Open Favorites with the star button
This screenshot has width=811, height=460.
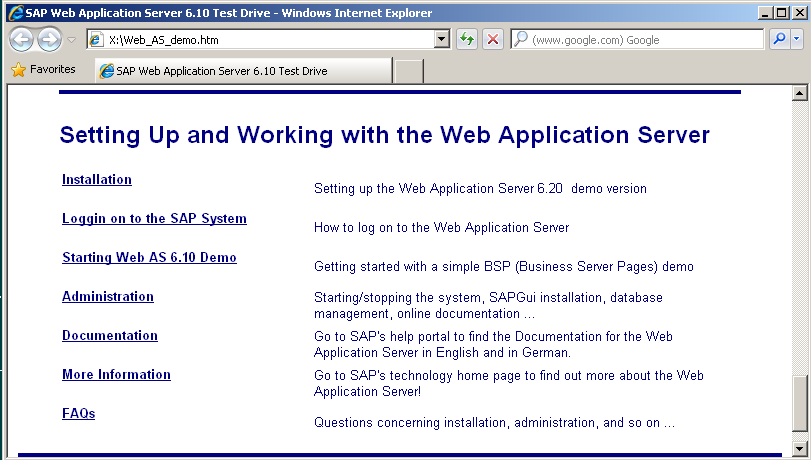[43, 69]
